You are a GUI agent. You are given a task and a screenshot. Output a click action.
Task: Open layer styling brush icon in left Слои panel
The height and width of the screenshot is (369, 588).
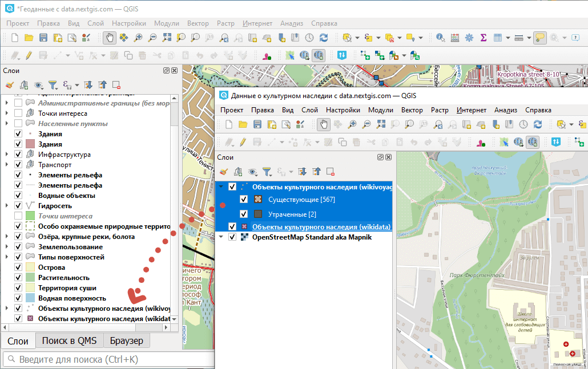tap(9, 85)
